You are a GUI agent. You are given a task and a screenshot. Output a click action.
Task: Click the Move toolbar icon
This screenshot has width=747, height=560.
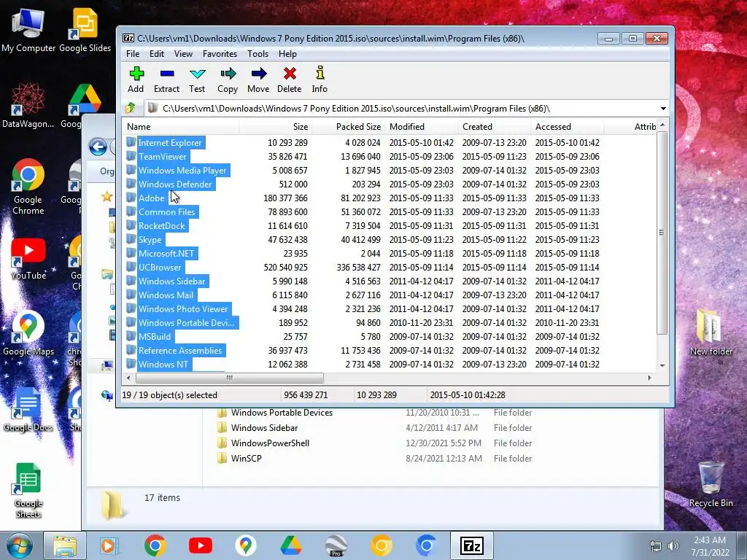point(258,79)
